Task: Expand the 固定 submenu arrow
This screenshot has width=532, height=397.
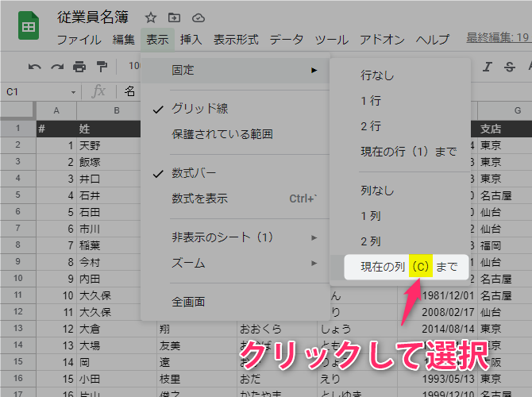Action: (314, 70)
